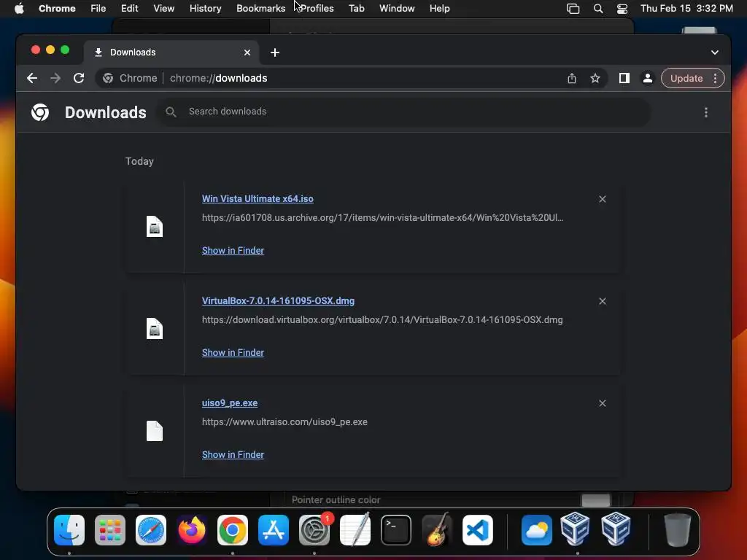The image size is (747, 560).
Task: Click the Chrome logo beside Downloads title
Action: click(x=40, y=112)
